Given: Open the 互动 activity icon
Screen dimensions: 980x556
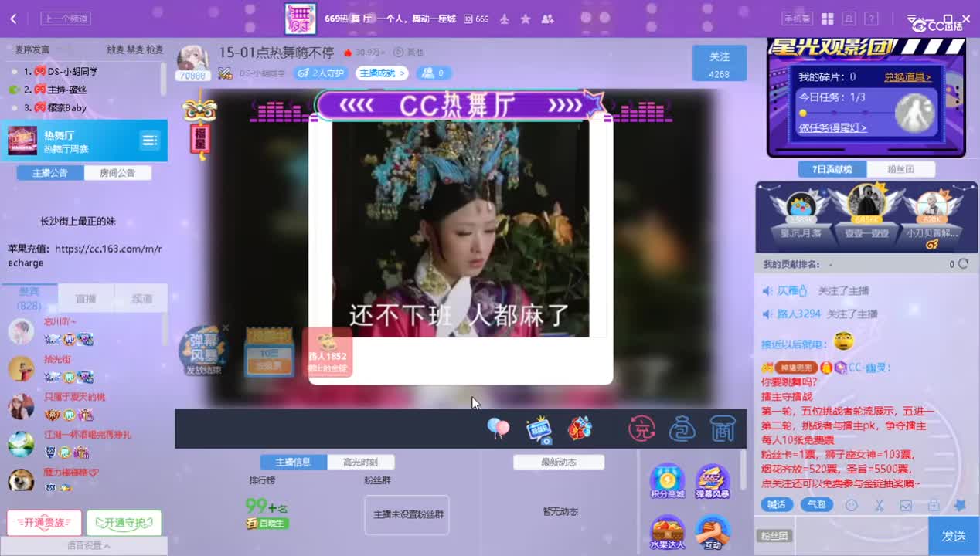Looking at the screenshot, I should coord(712,532).
